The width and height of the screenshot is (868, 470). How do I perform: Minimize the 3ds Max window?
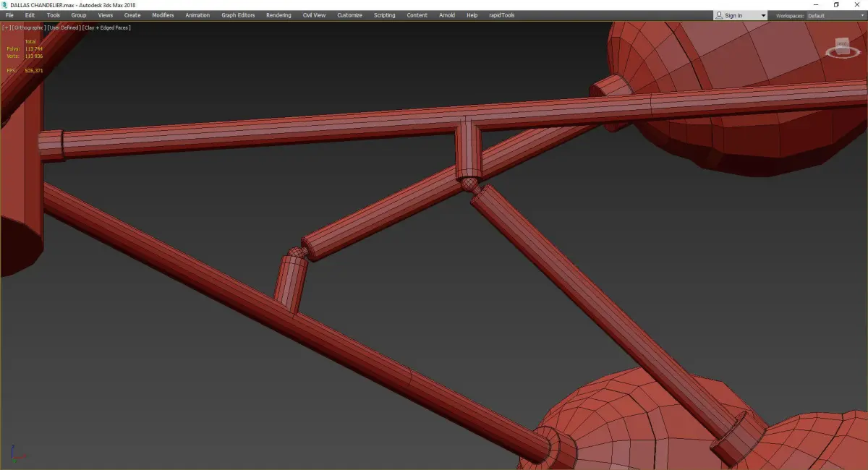pyautogui.click(x=816, y=4)
